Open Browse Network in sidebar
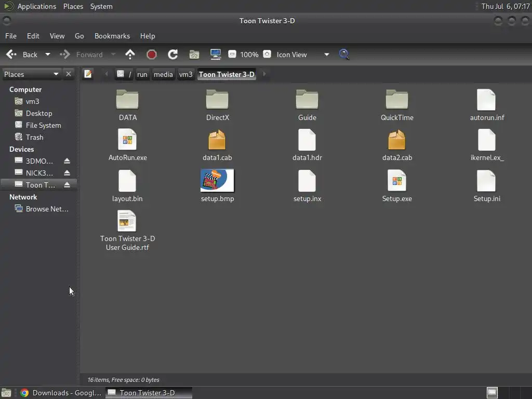The width and height of the screenshot is (532, 399). pos(38,209)
